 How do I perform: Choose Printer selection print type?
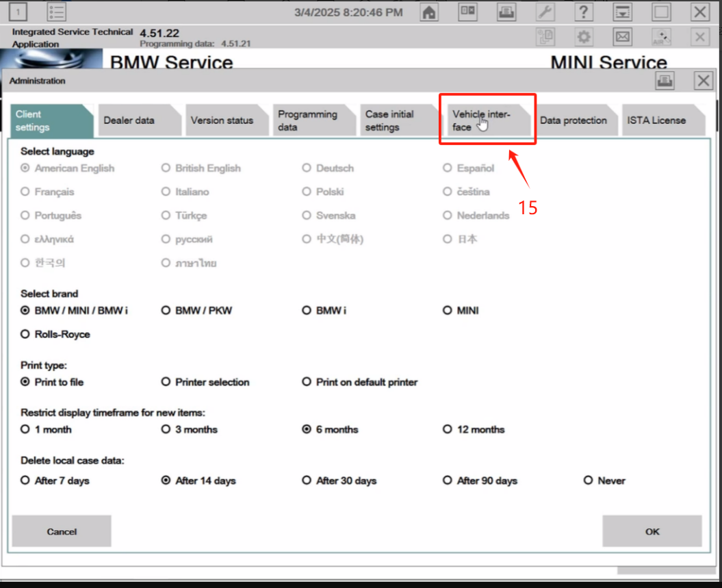point(166,382)
